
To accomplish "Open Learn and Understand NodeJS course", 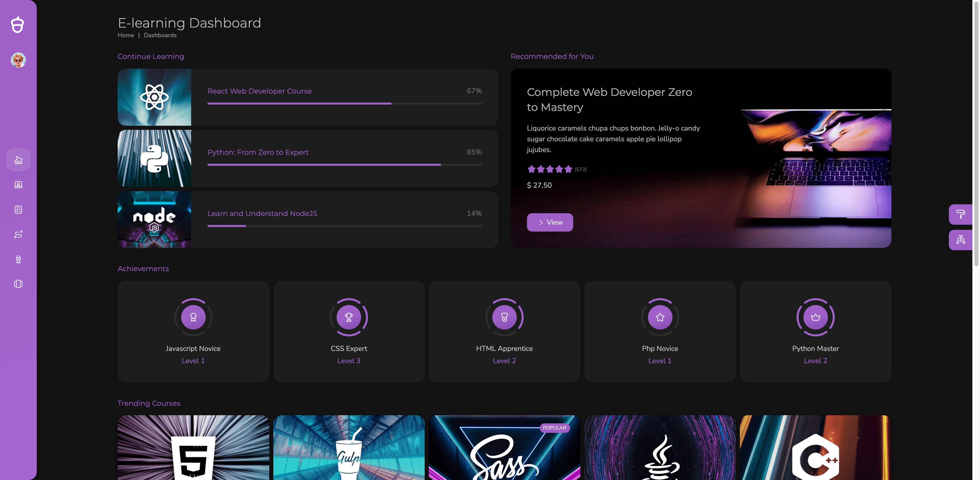I will coord(262,213).
